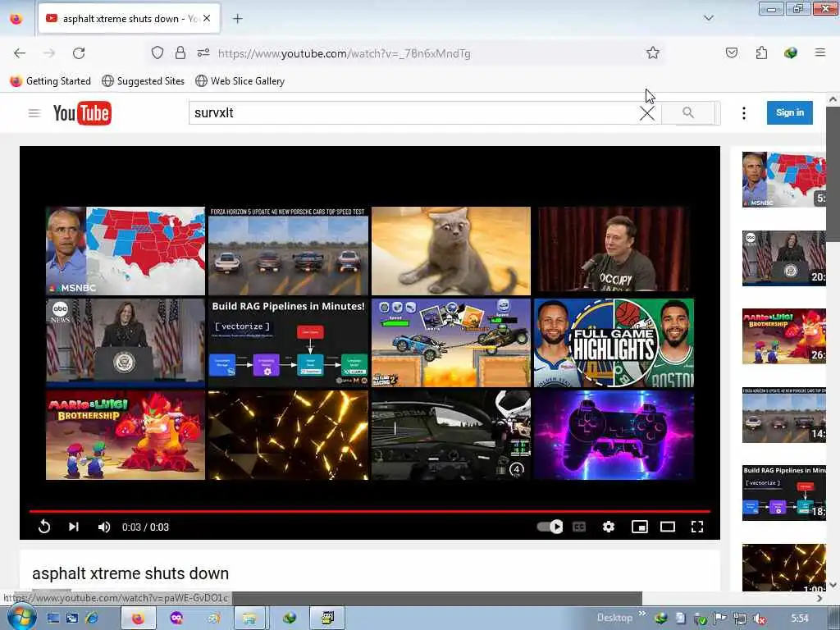The image size is (840, 630).
Task: Open the Build RAG Pipelines end-screen video
Action: coord(288,343)
